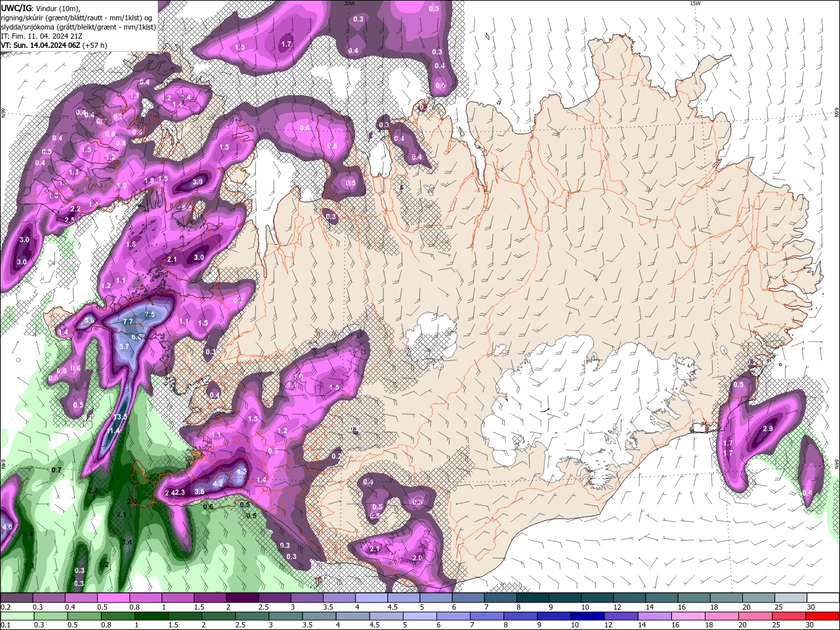Image resolution: width=840 pixels, height=630 pixels.
Task: Click the '20W' longitude label
Action: [x=349, y=3]
